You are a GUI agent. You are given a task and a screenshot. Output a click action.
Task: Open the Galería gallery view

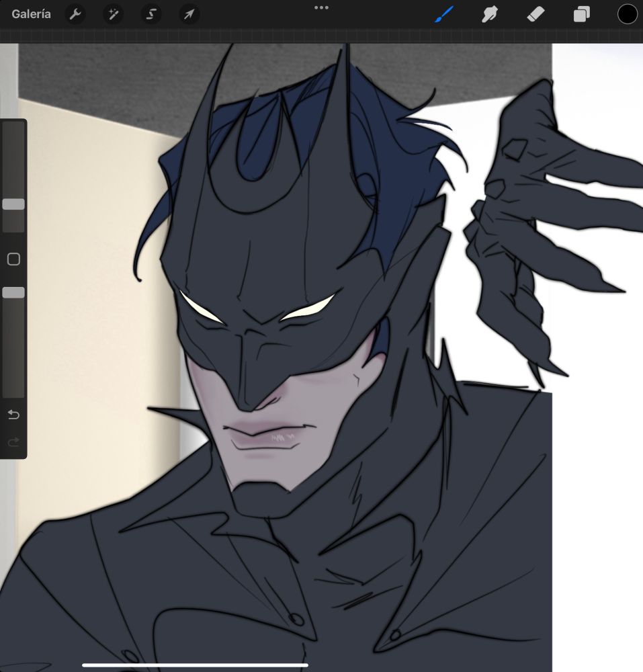31,14
